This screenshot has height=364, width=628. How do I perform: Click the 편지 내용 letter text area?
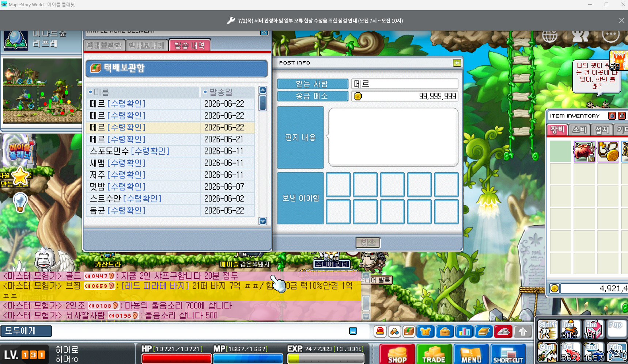(393, 137)
